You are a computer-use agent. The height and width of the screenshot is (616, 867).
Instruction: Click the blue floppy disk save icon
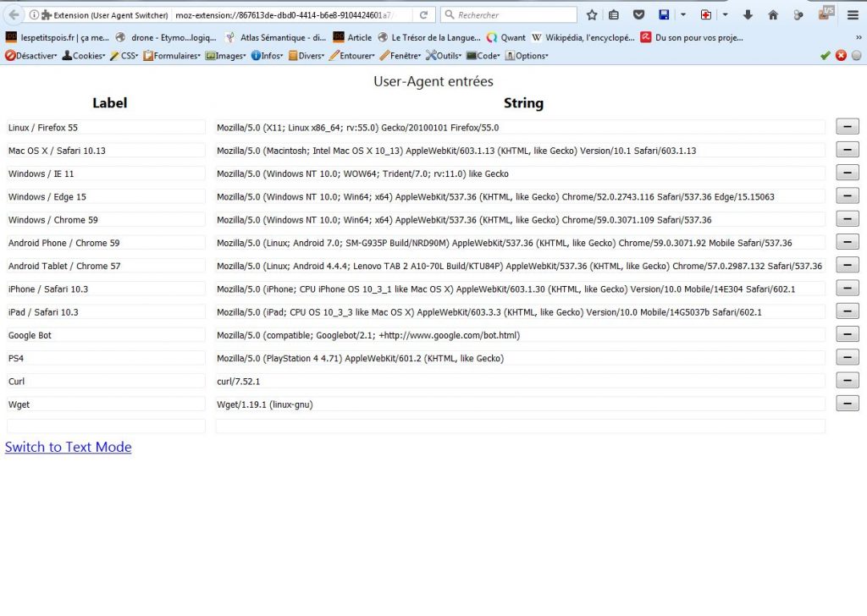point(664,15)
